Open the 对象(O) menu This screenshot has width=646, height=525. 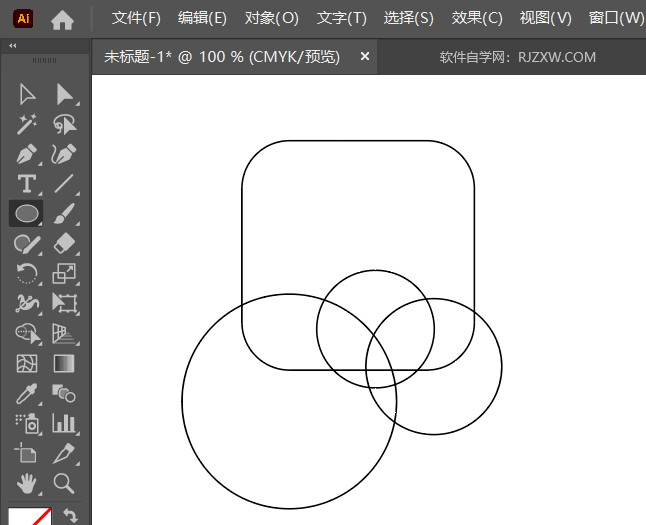point(272,18)
